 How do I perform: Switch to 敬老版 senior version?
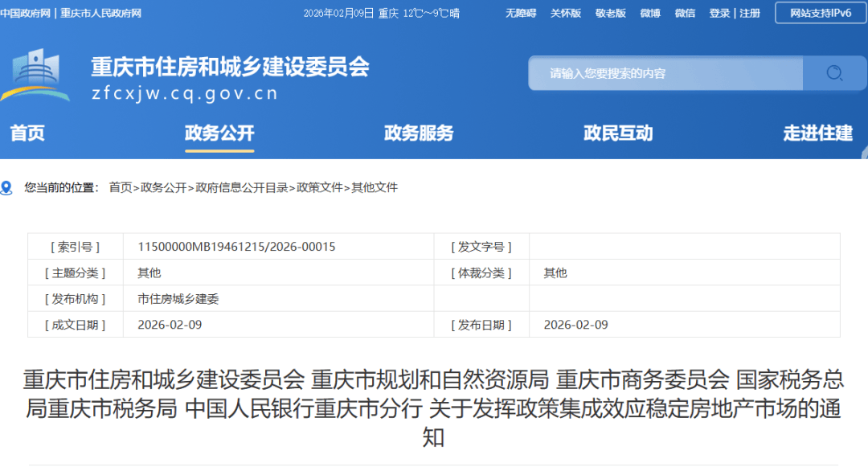click(x=611, y=14)
